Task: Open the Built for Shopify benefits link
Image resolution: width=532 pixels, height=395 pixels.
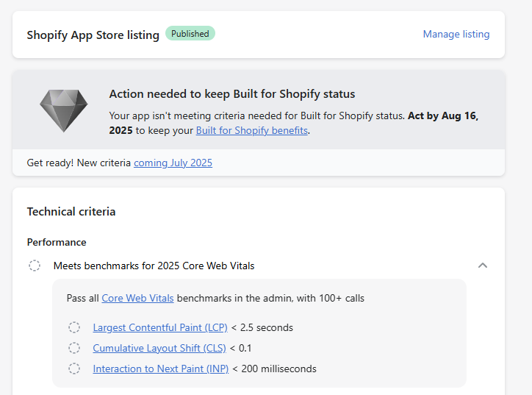Action: coord(252,130)
